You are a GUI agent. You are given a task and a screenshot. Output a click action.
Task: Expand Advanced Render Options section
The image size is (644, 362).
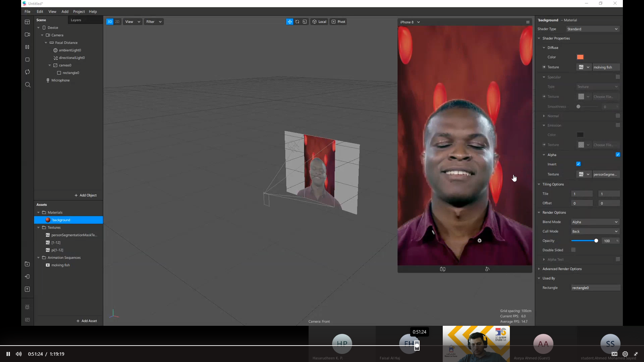click(x=539, y=269)
